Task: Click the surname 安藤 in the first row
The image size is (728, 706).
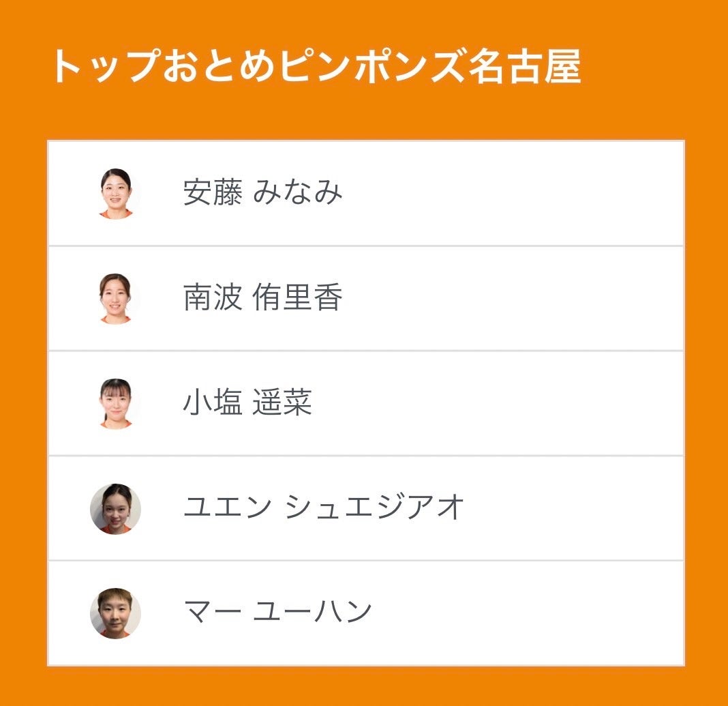Action: [x=213, y=193]
